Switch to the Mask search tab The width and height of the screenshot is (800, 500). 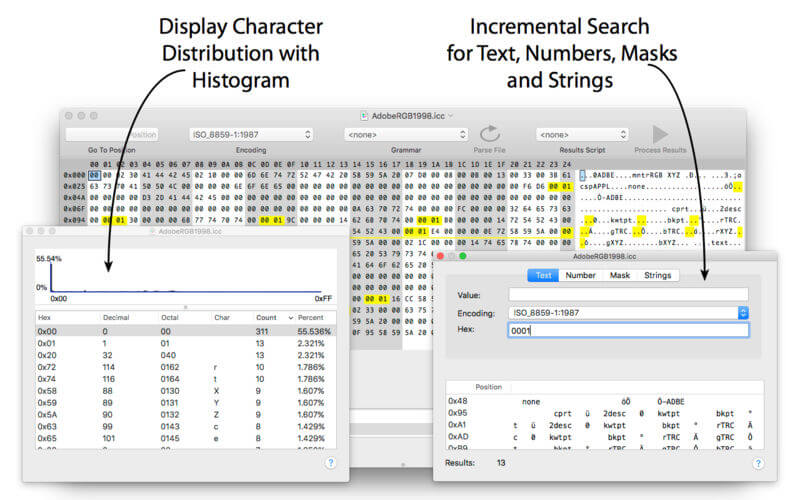[x=619, y=275]
